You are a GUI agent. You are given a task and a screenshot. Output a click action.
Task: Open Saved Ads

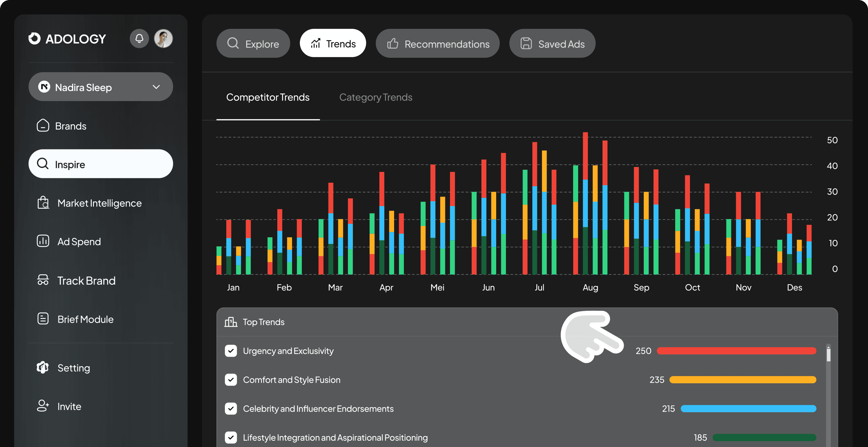[552, 43]
